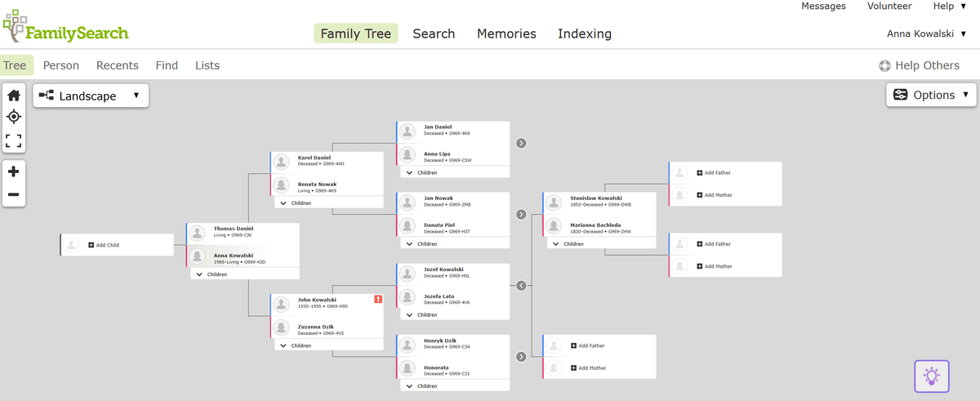The image size is (980, 401).
Task: Expand ancestors arrow beside Jan Daniel couple
Action: (521, 143)
